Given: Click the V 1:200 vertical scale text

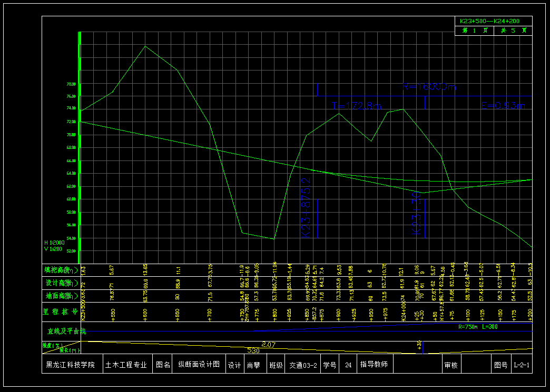Looking at the screenshot, I should 52,248.
